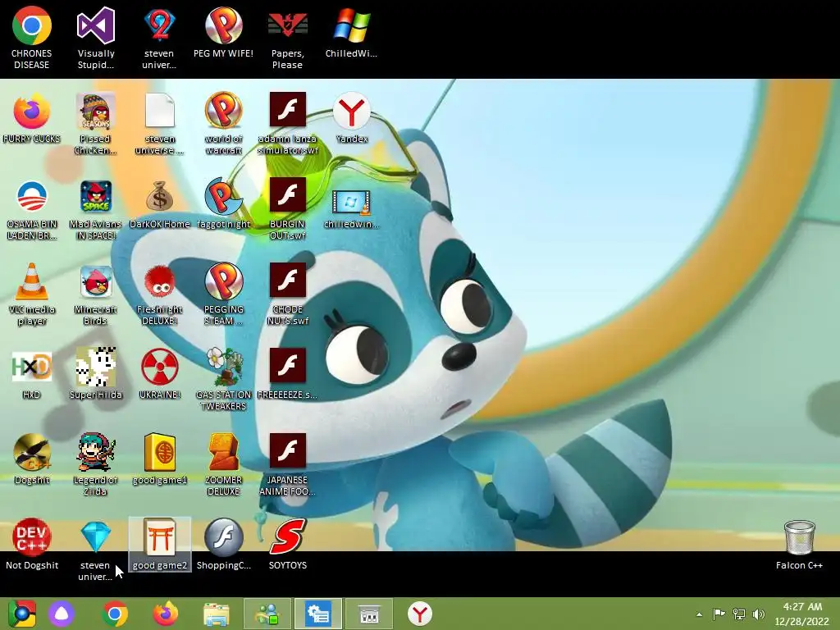Viewport: 840px width, 630px height.
Task: Click the purple Alice assistant taskbar icon
Action: (x=62, y=614)
